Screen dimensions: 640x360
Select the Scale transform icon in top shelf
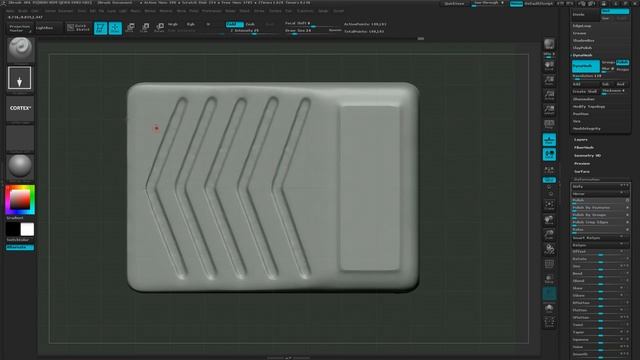point(145,28)
